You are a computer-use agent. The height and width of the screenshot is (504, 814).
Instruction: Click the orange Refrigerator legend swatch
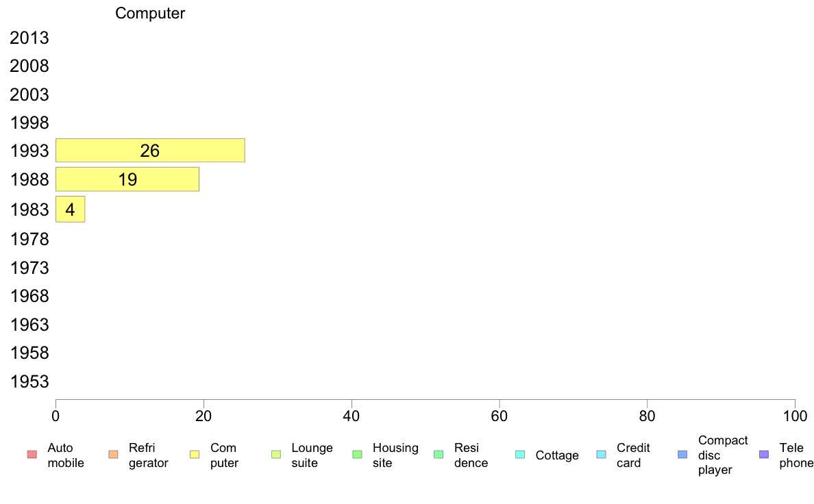tap(113, 455)
